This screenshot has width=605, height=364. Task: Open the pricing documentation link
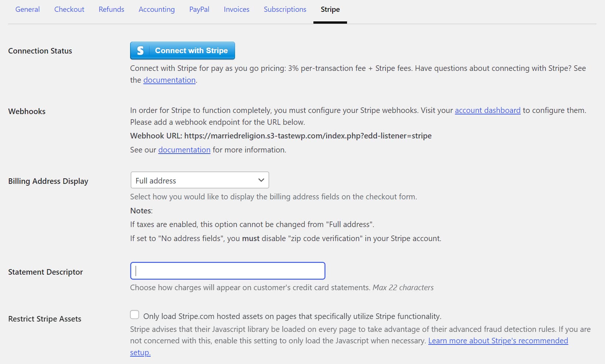[x=169, y=80]
